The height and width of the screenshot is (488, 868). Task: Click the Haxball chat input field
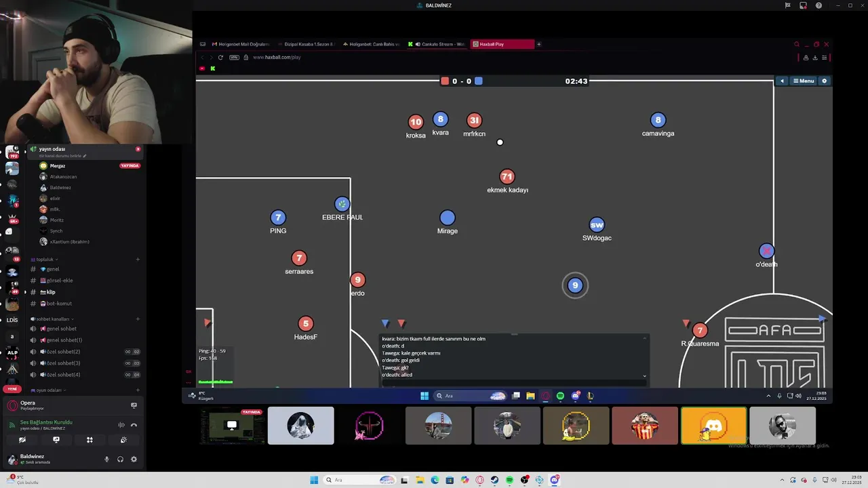coord(513,384)
